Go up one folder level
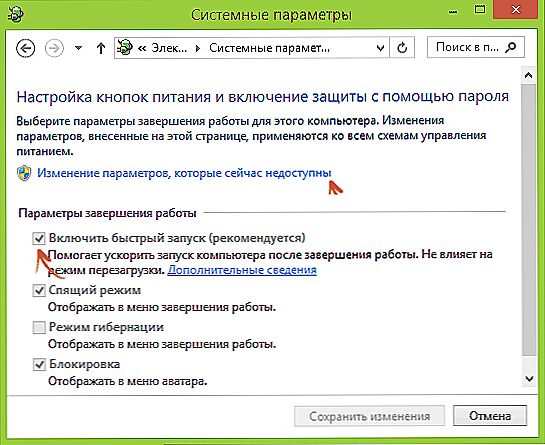 tap(101, 48)
